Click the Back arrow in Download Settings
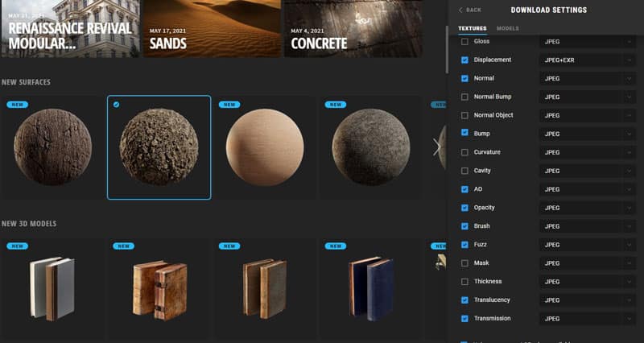The height and width of the screenshot is (343, 644). click(x=469, y=10)
